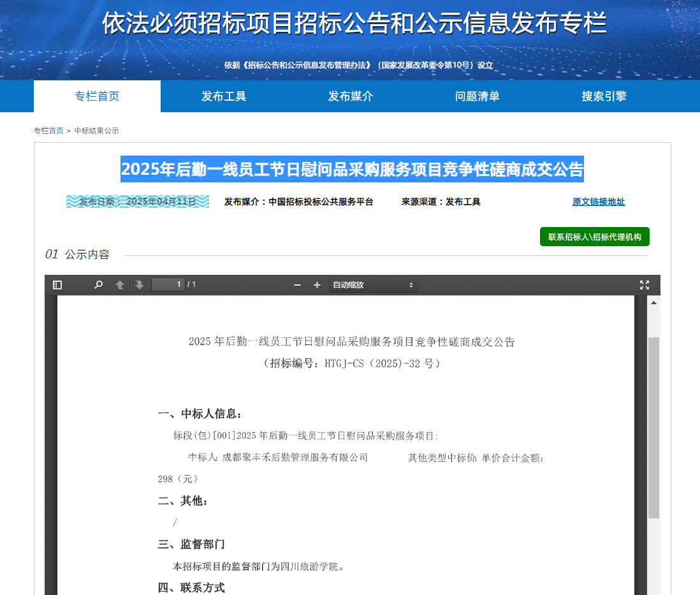Click the 四、联系方式 heading in the PDF
Image resolution: width=700 pixels, height=595 pixels.
(191, 588)
